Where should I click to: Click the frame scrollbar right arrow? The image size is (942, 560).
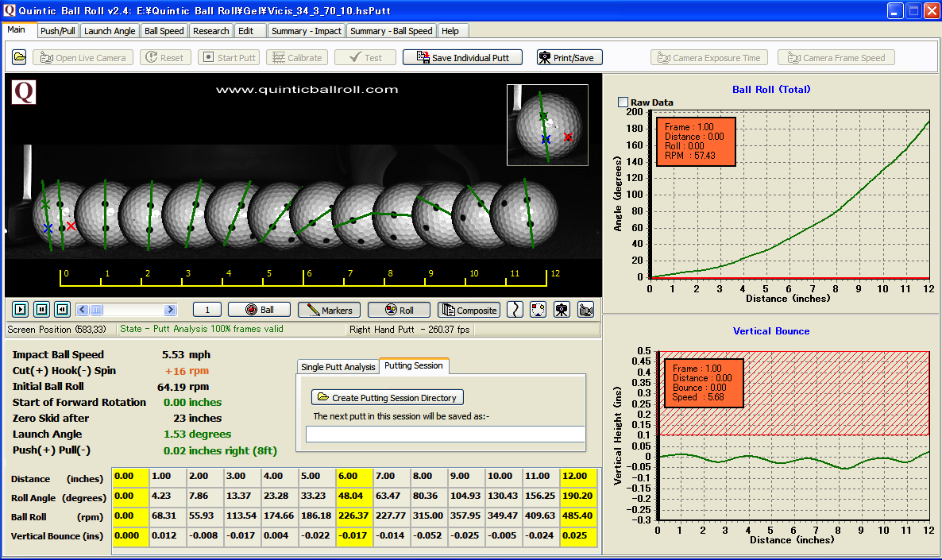click(171, 310)
